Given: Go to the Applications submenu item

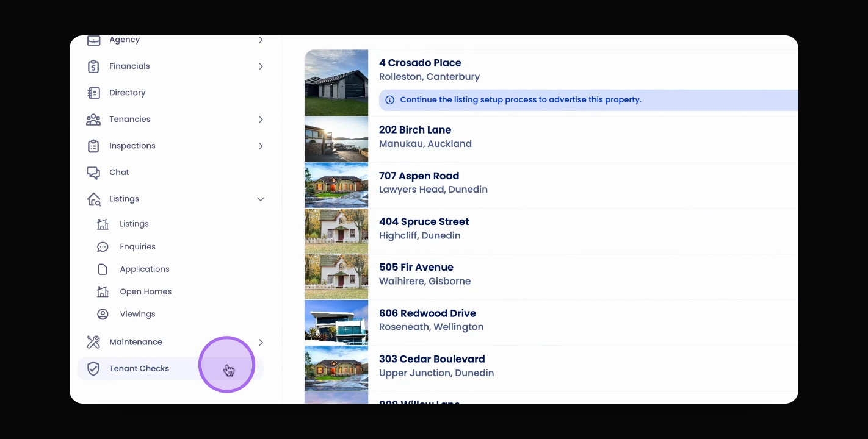Looking at the screenshot, I should click(145, 269).
